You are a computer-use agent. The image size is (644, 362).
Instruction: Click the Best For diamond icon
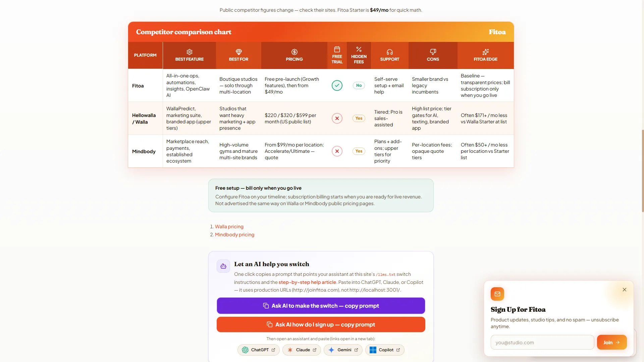tap(239, 52)
